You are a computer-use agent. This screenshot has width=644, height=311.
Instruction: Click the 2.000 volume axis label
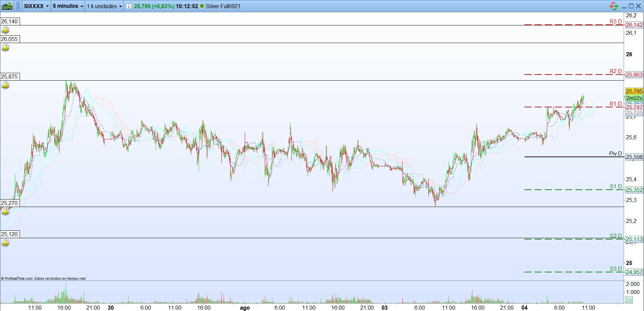(x=632, y=284)
